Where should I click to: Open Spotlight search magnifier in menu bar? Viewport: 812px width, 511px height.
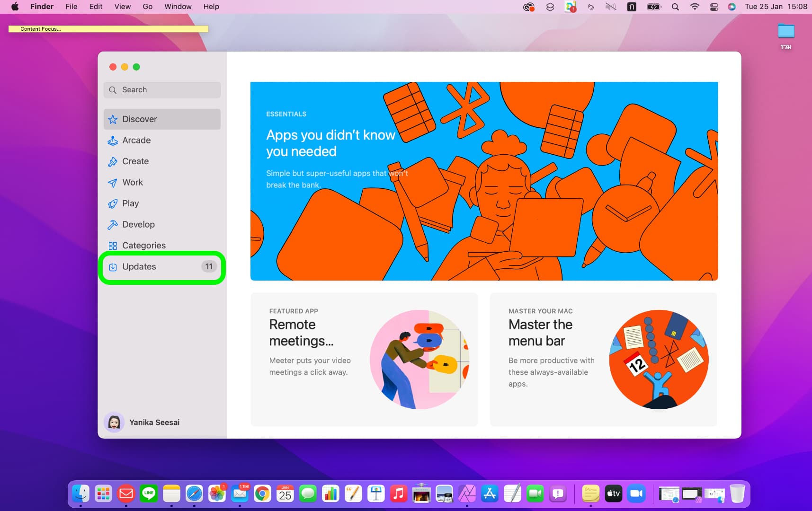tap(675, 7)
